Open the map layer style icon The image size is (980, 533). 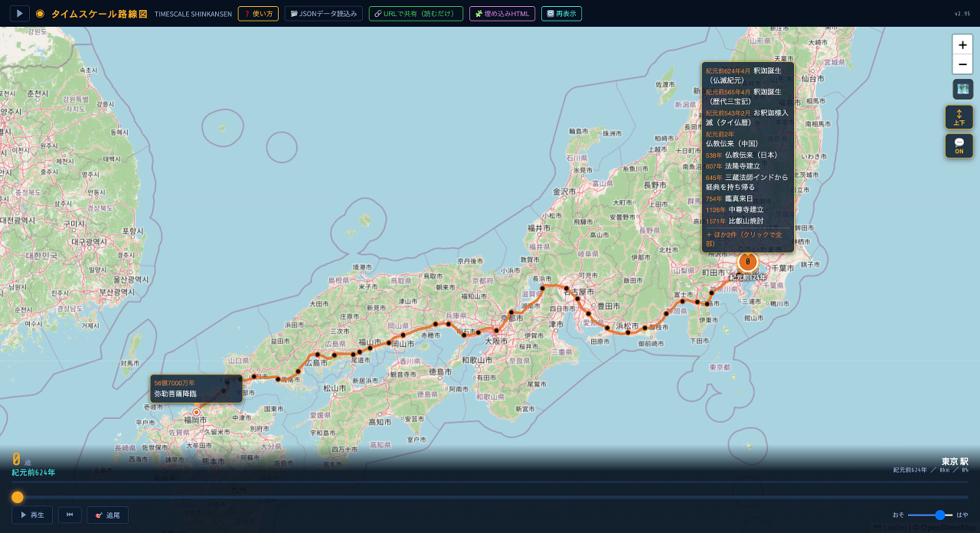[962, 89]
